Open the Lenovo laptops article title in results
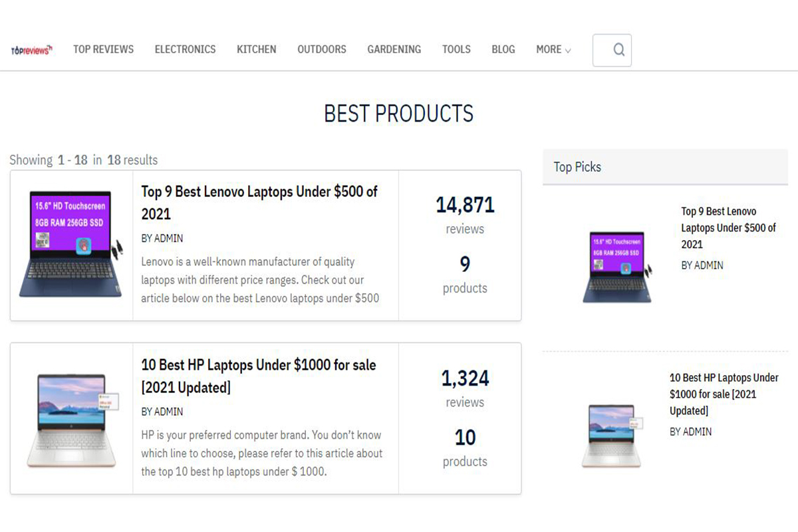Screen dimensions: 798x532 (x=259, y=203)
